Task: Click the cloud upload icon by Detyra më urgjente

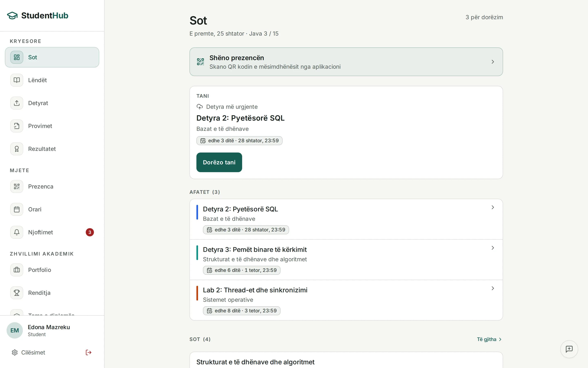Action: (200, 107)
